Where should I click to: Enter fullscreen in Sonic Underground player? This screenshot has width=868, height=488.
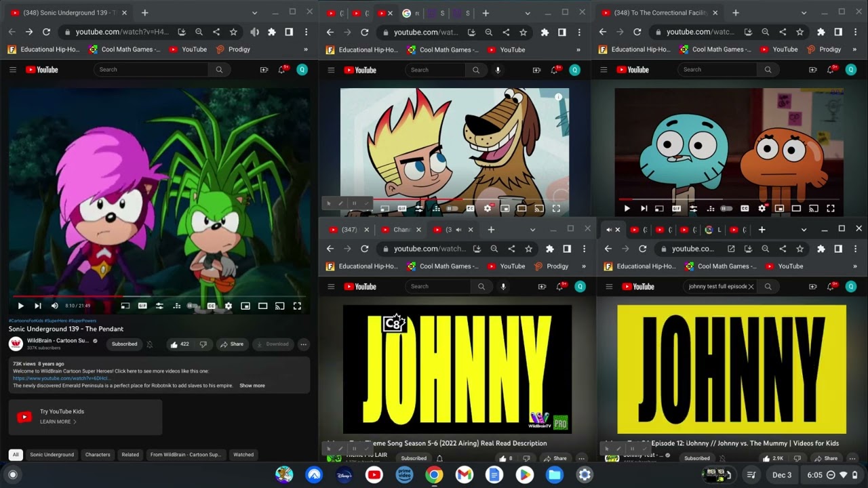[297, 306]
